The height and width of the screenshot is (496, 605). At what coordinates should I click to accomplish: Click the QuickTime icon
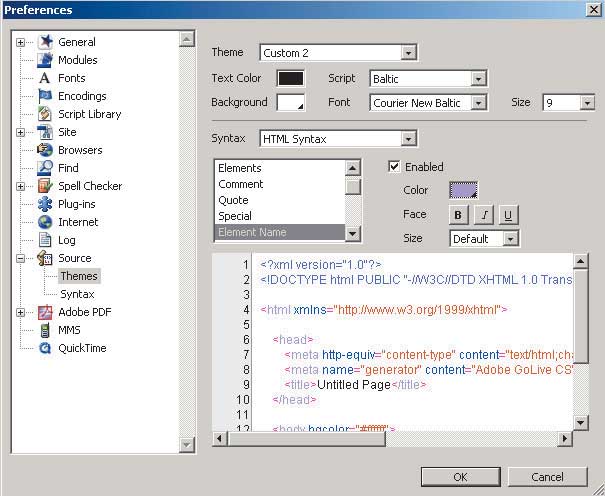pyautogui.click(x=45, y=348)
